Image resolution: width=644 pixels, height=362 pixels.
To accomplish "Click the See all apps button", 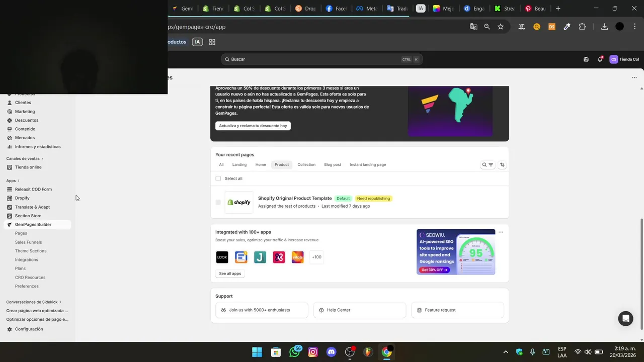I will (230, 274).
